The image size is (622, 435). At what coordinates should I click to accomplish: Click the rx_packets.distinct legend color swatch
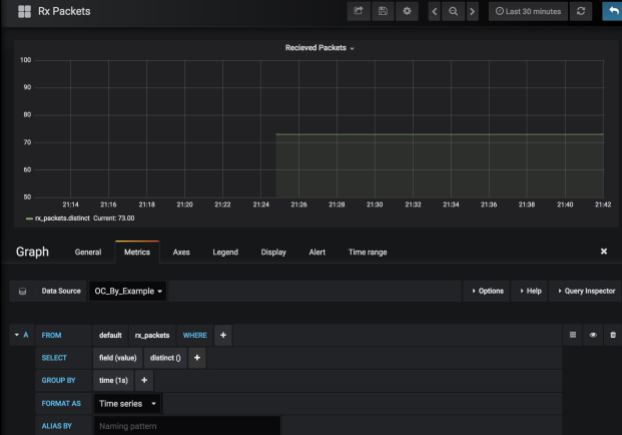coord(29,218)
